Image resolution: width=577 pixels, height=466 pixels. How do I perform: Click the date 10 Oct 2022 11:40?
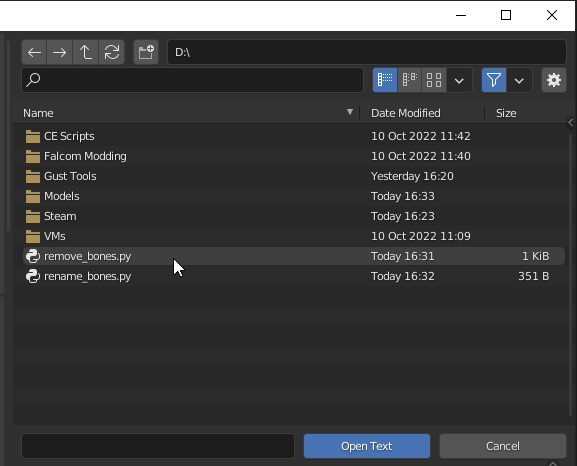coord(421,156)
